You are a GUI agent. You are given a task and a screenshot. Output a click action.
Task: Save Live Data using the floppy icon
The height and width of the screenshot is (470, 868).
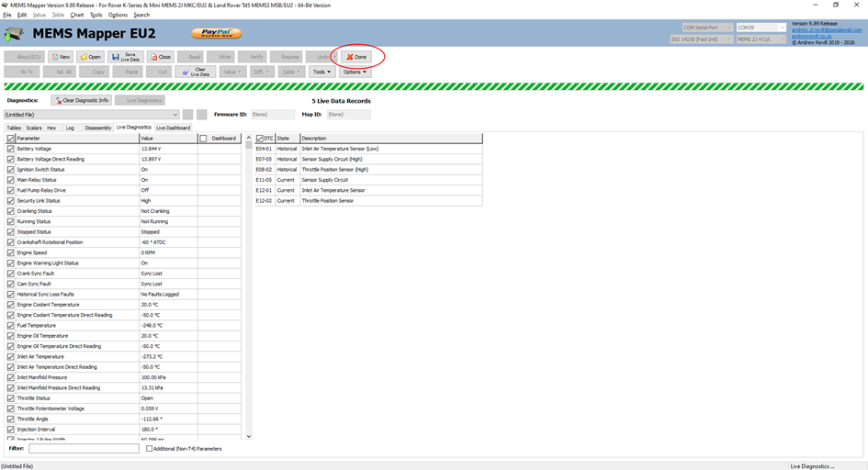[x=125, y=57]
